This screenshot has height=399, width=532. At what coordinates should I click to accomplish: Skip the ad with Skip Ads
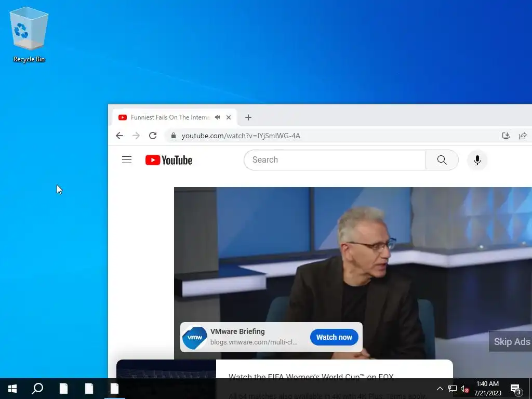point(511,342)
